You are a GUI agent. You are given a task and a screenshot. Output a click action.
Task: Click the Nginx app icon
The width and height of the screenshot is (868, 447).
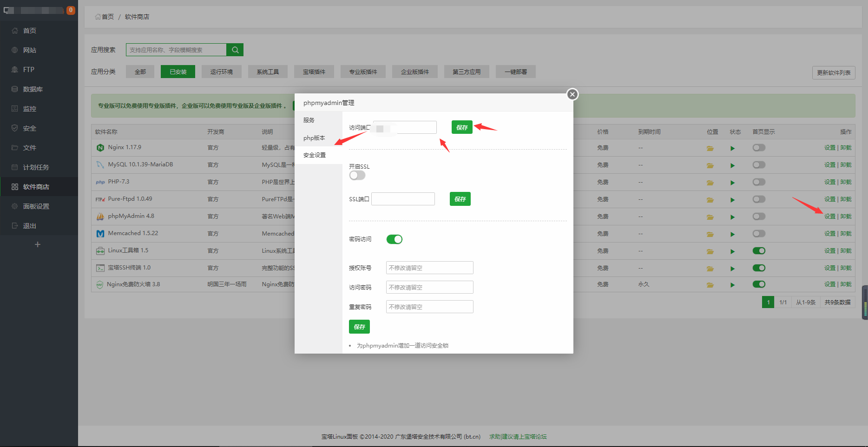point(100,148)
